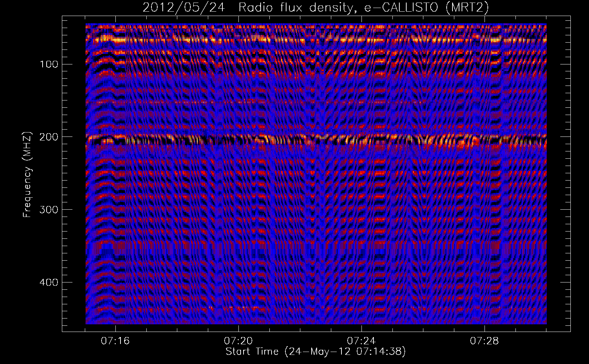Click the 07:24 time tick label
Screen dimensions: 589x364
[361, 341]
